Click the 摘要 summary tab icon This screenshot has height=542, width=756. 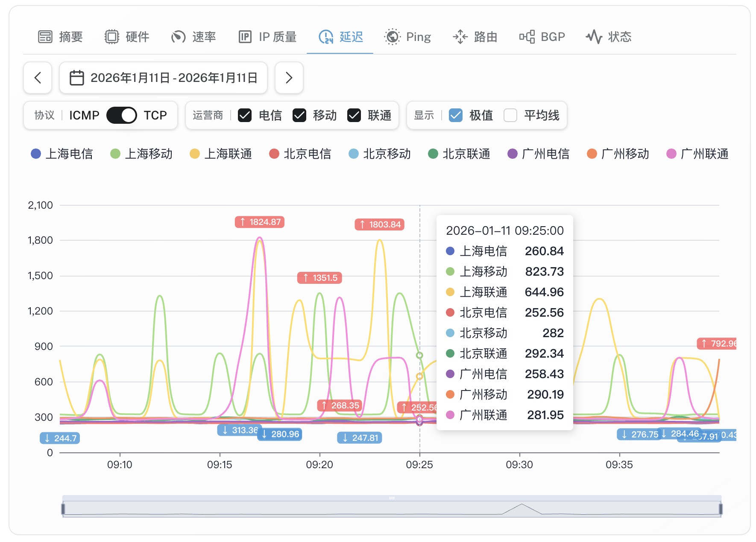[x=45, y=37]
